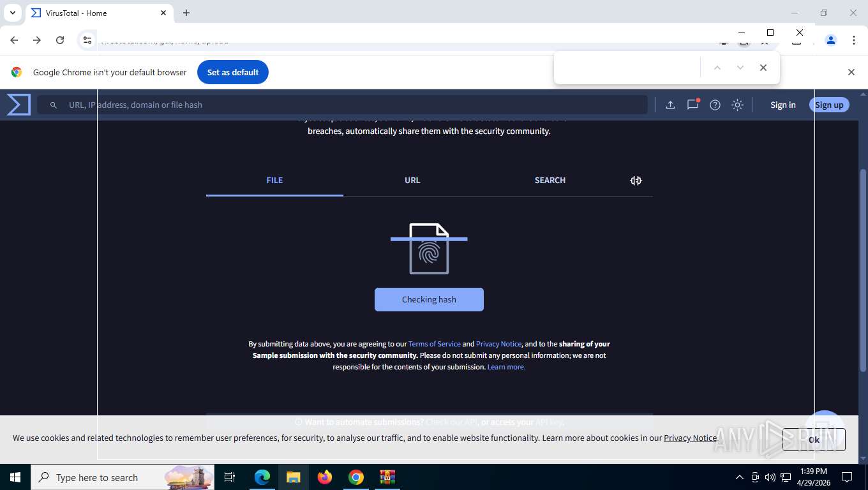Open the help question mark icon
The image size is (868, 490).
coord(715,105)
